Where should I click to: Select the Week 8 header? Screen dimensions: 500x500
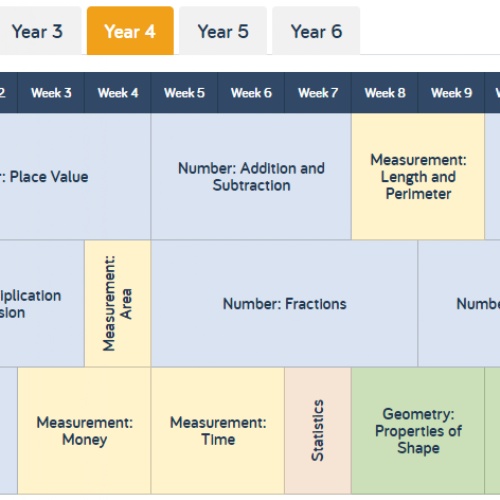pos(384,93)
